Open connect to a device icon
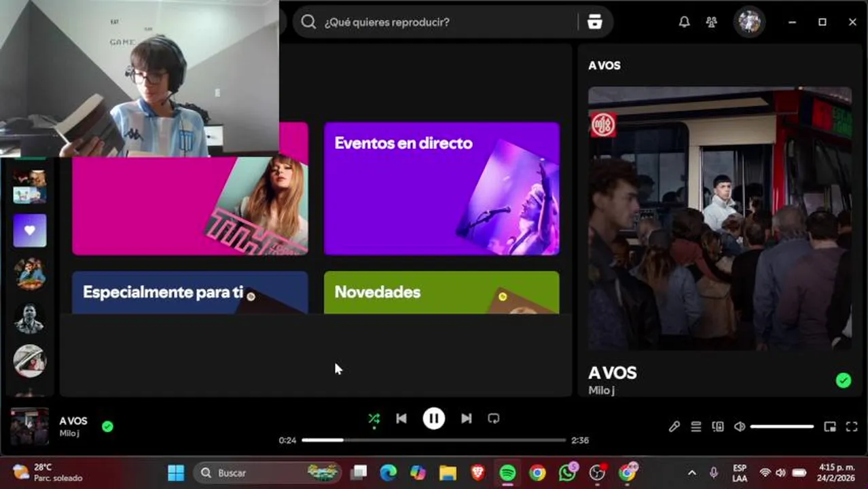The height and width of the screenshot is (489, 868). point(717,427)
